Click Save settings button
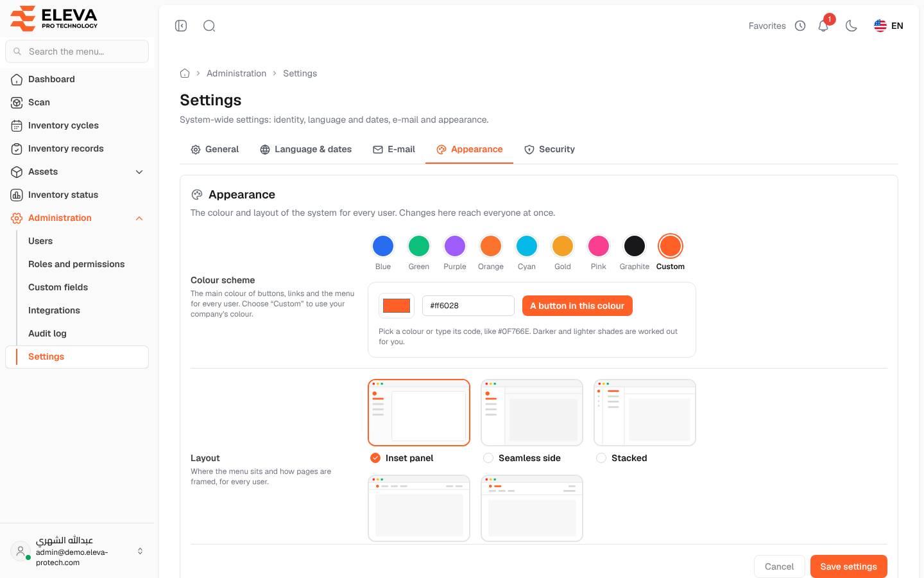Screen dimensions: 924x578 click(x=849, y=566)
